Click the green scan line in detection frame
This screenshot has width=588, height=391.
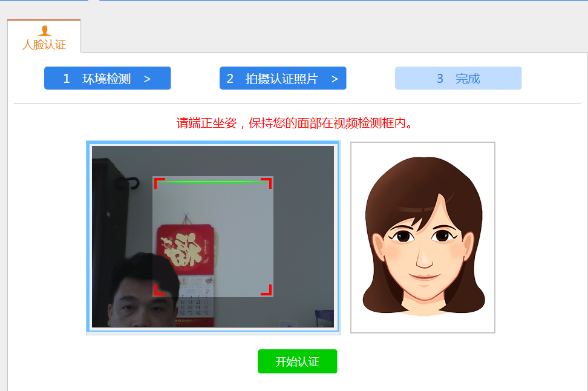point(212,181)
